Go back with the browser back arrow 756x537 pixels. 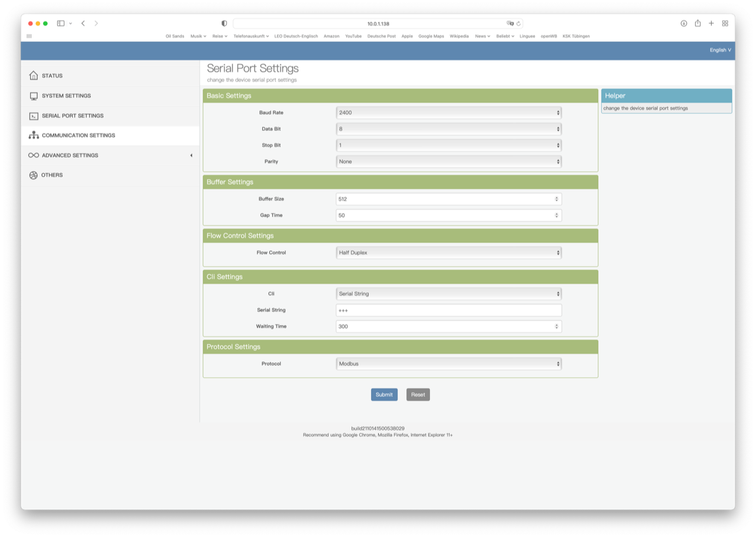(x=83, y=24)
